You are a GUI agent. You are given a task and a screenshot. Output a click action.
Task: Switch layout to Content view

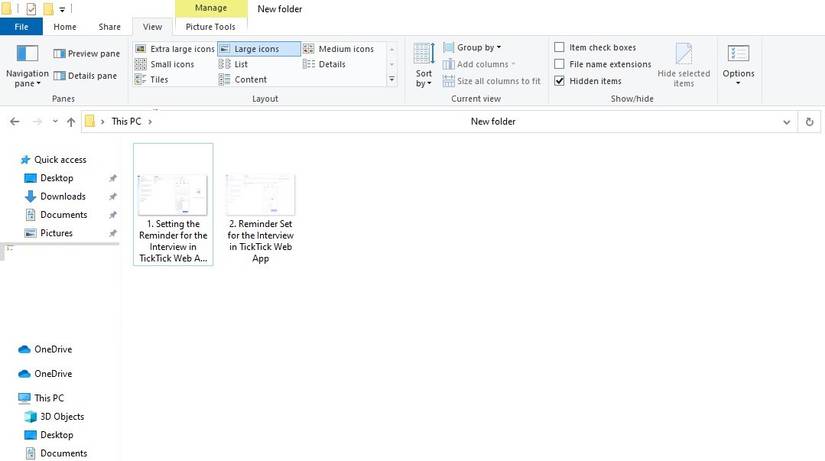click(243, 79)
